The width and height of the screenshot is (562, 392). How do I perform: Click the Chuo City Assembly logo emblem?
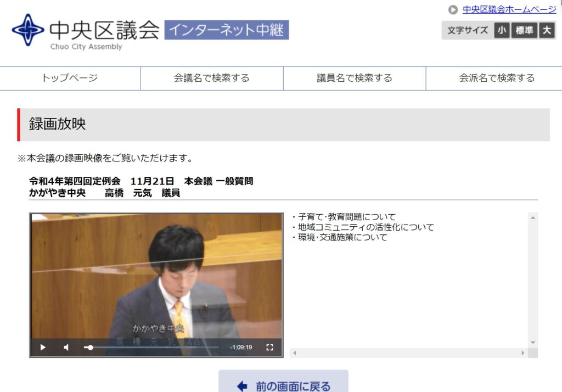click(28, 30)
